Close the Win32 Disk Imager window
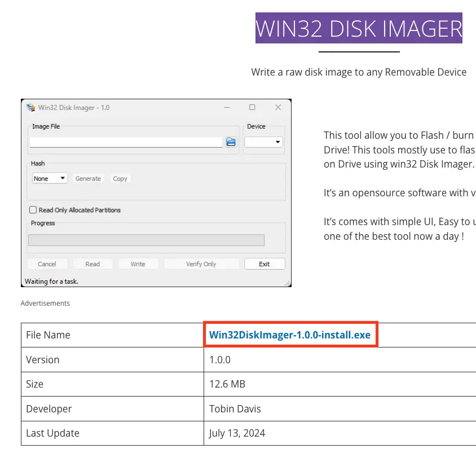 278,107
